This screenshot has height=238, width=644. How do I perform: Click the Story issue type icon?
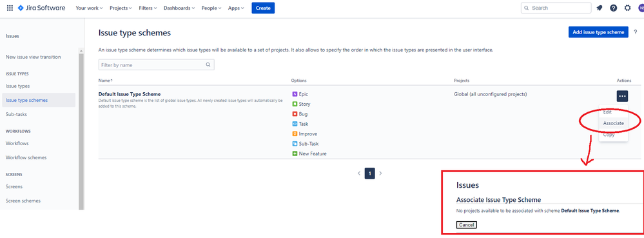point(295,104)
